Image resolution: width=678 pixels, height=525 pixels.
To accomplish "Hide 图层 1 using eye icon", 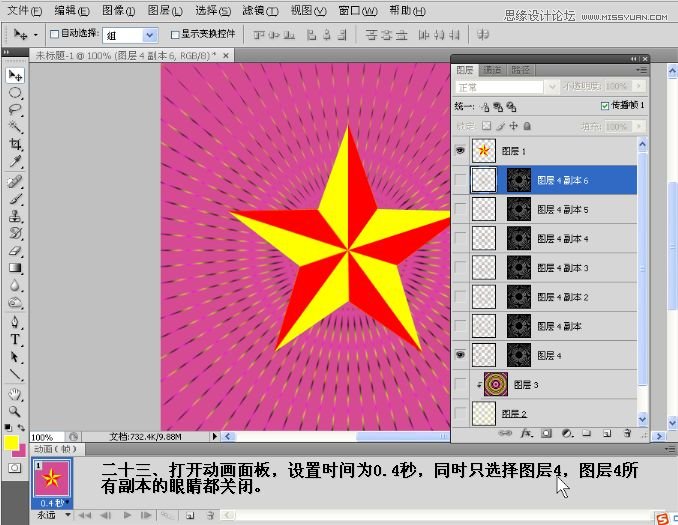I will pos(460,150).
